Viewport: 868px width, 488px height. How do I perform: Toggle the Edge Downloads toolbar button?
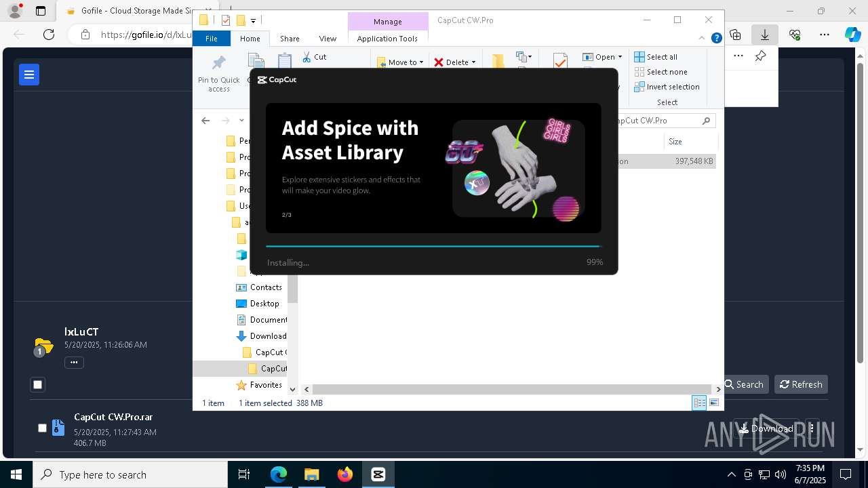pos(765,35)
